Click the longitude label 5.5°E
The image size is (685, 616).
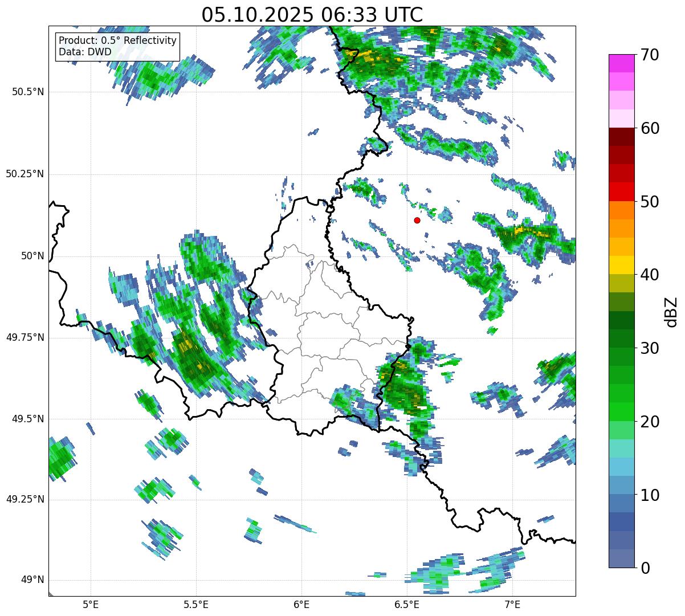tap(196, 604)
